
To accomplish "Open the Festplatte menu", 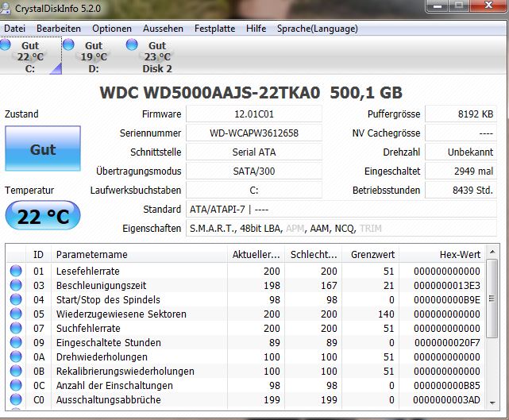I will click(214, 29).
